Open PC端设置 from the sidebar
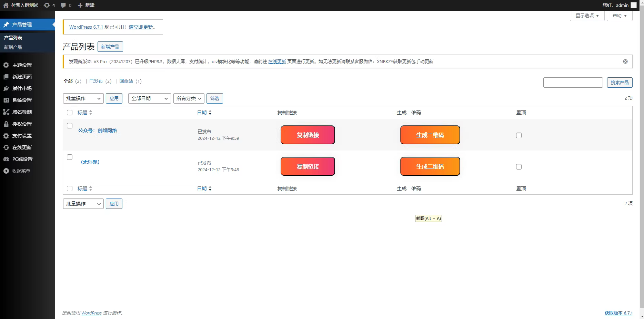 (x=22, y=159)
